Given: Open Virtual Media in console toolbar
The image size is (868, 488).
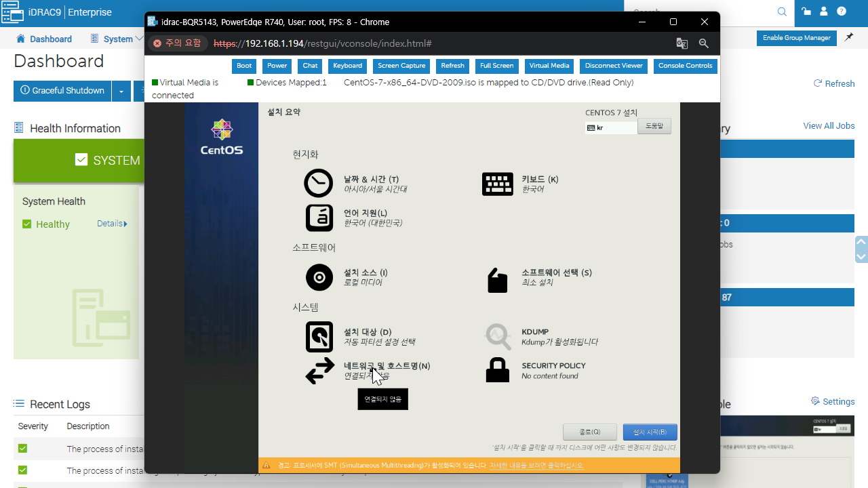Looking at the screenshot, I should (549, 66).
